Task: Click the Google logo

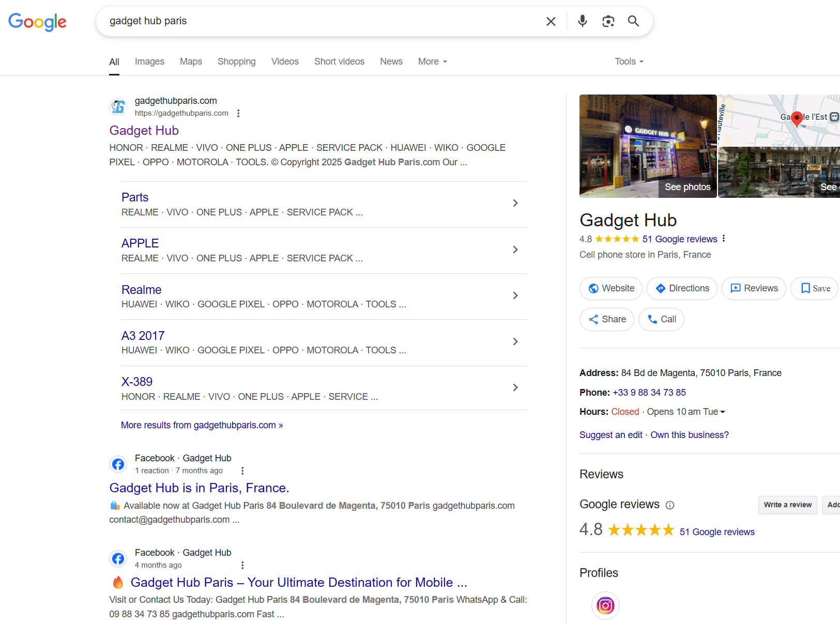Action: pyautogui.click(x=37, y=22)
